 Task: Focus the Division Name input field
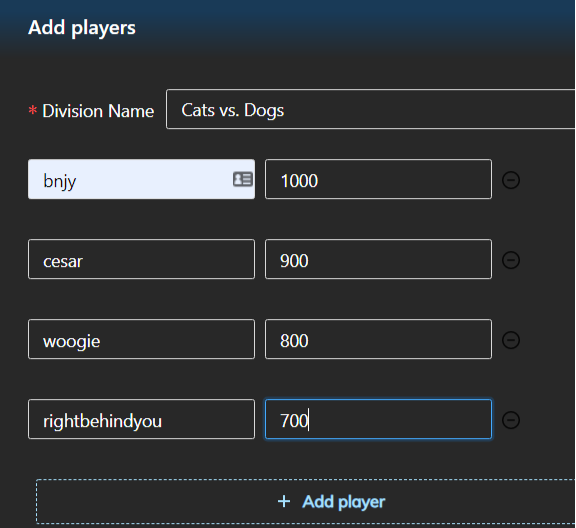click(371, 109)
